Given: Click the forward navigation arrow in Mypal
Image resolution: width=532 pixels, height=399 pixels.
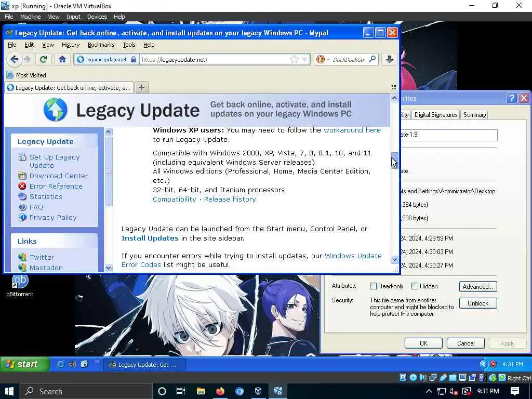Looking at the screenshot, I should 28,59.
